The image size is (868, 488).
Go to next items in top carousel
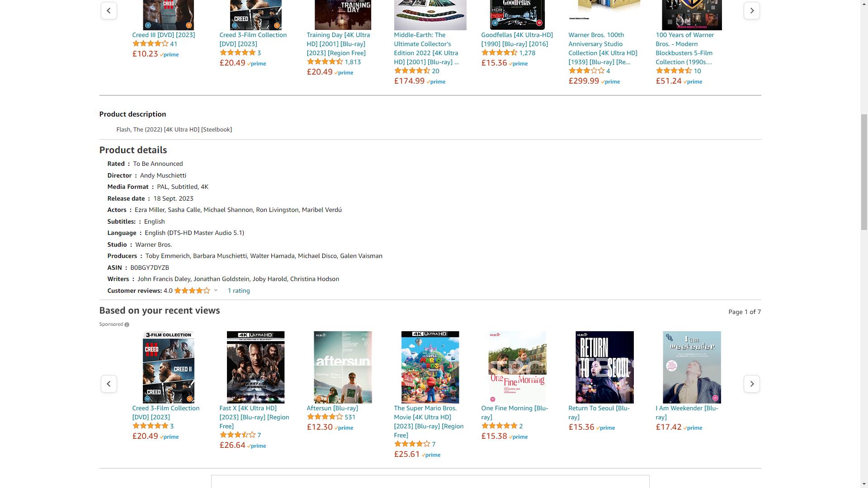(751, 10)
